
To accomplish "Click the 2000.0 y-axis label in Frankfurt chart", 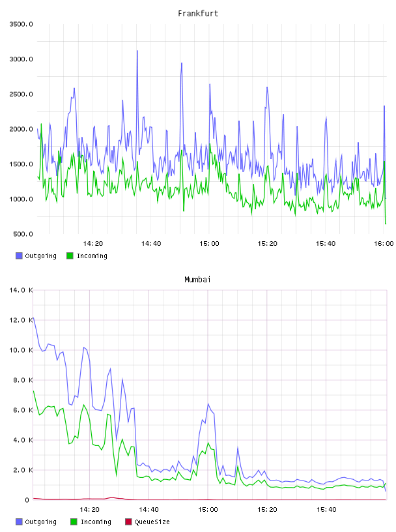I will [x=21, y=129].
